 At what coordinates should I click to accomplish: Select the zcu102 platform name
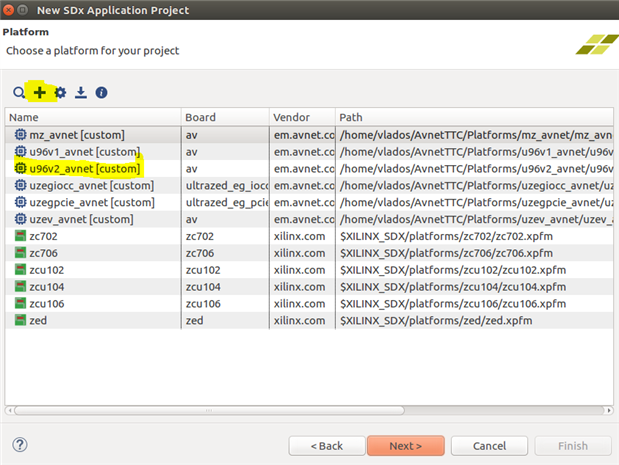pyautogui.click(x=47, y=270)
